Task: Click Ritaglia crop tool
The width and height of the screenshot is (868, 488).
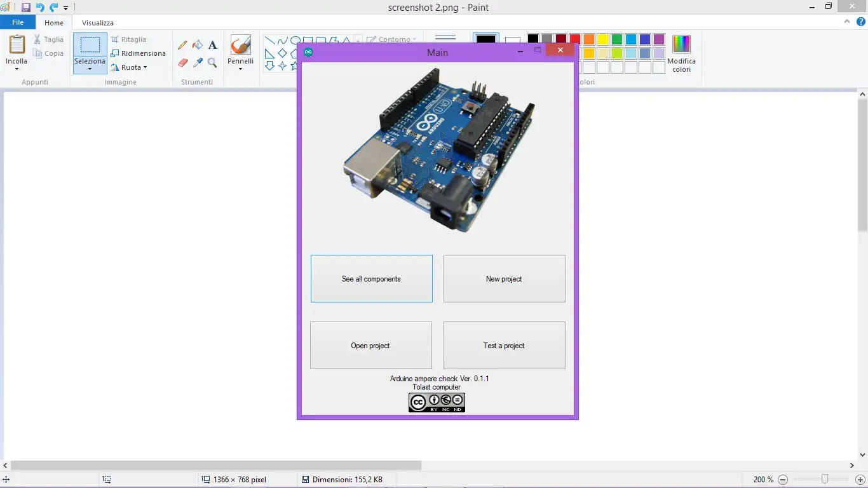Action: tap(129, 39)
